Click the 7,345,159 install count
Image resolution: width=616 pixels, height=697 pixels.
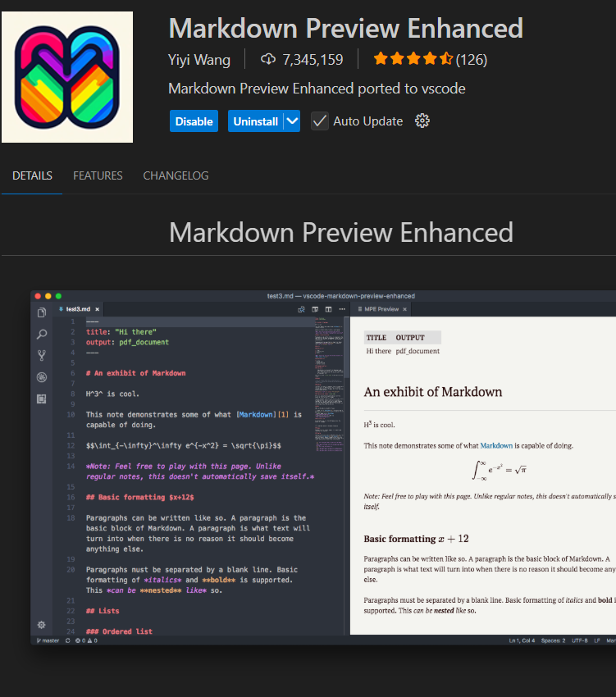coord(313,60)
